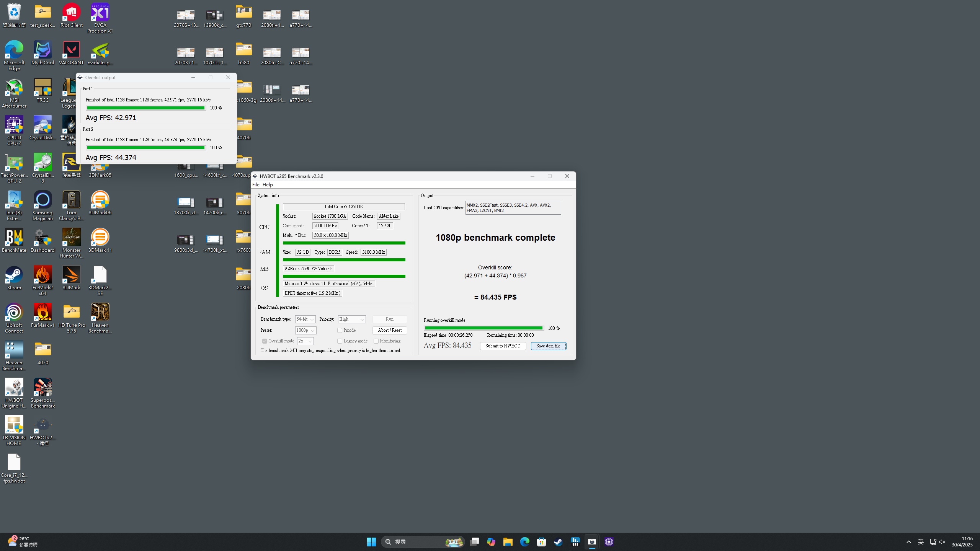This screenshot has height=551, width=980.
Task: Show hidden system tray icons
Action: pyautogui.click(x=909, y=542)
